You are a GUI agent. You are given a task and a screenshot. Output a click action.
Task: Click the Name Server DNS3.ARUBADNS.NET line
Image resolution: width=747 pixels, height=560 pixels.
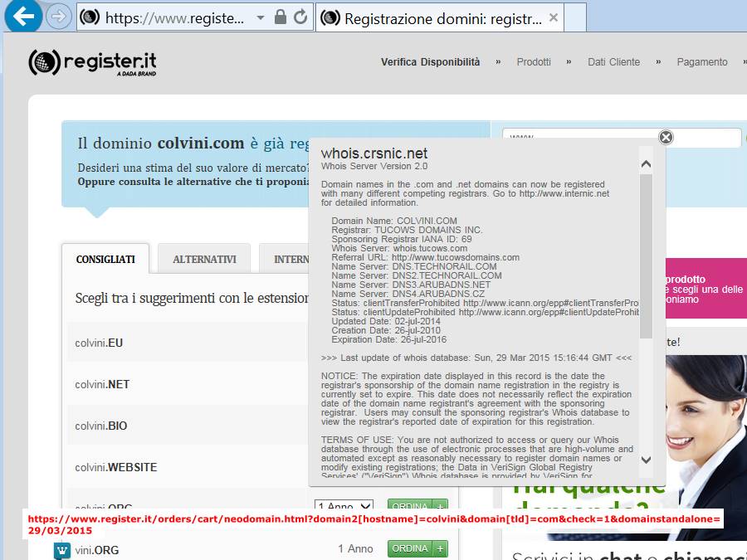pos(411,285)
